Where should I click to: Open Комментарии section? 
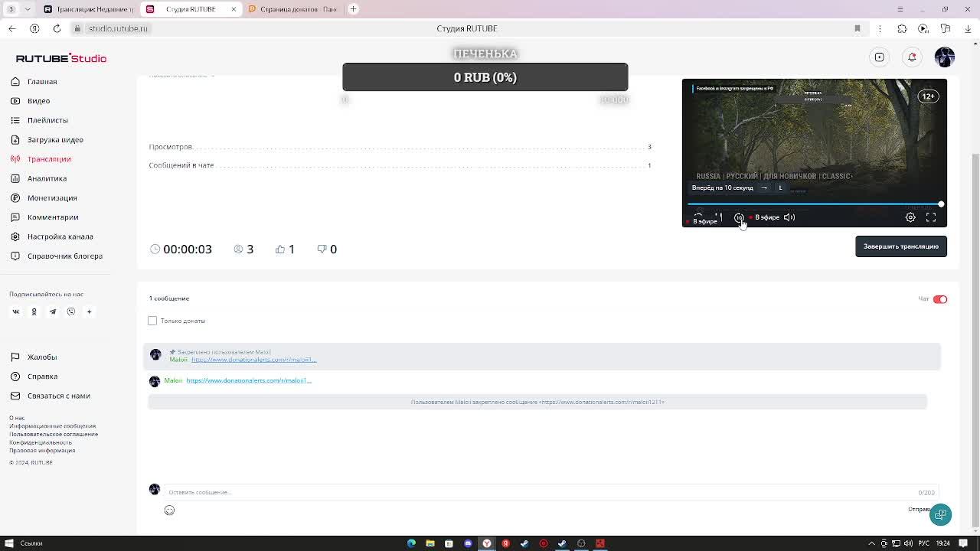(44, 217)
